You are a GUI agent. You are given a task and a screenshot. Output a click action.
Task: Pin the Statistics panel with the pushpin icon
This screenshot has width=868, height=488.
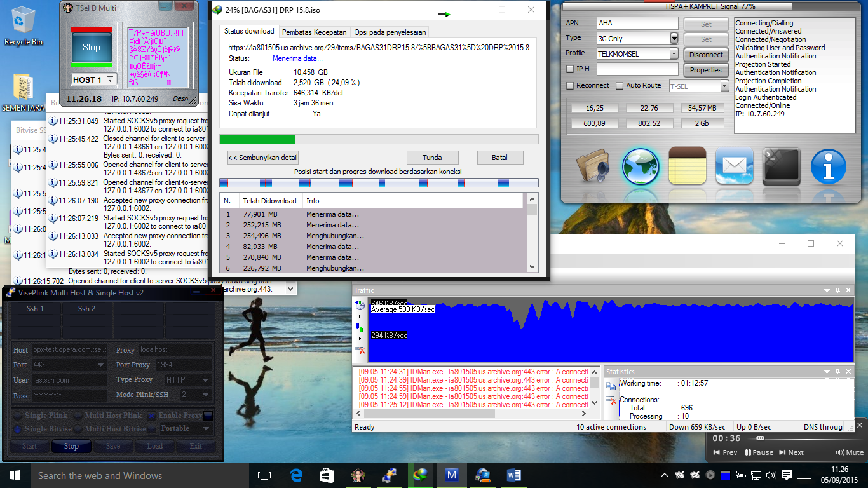837,372
